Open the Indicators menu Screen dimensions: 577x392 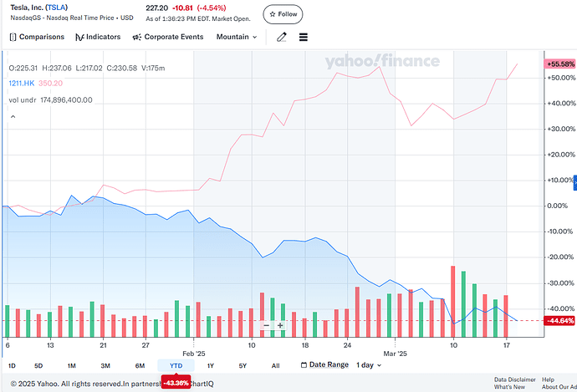click(x=98, y=37)
